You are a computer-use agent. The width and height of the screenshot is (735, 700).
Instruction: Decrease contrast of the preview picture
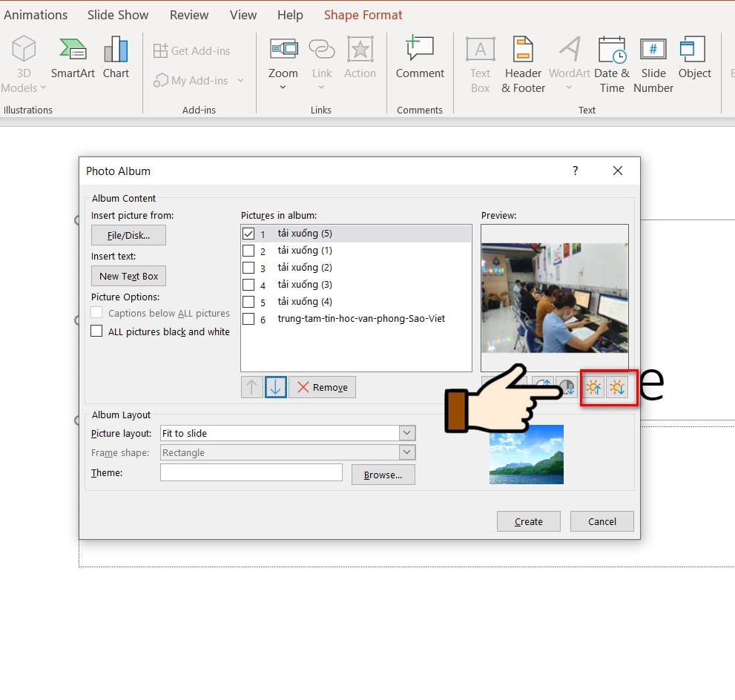567,387
